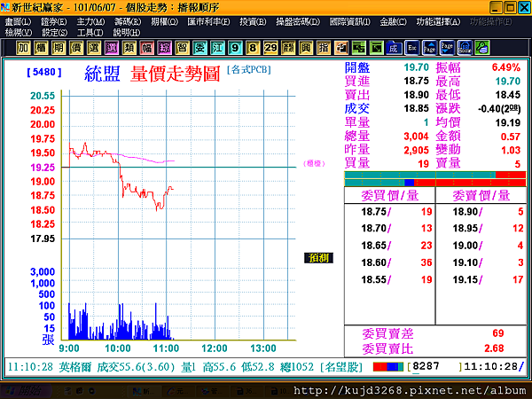Click the 價 price toolbar icon
The image size is (532, 399).
[x=76, y=48]
